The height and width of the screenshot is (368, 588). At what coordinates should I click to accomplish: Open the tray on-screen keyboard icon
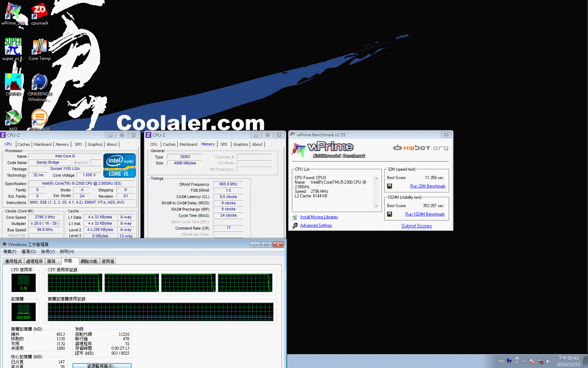tap(502, 361)
